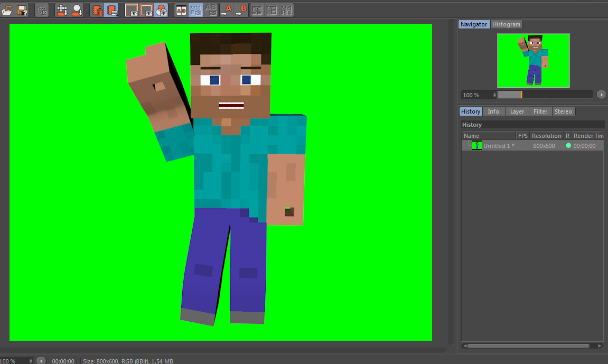The image size is (608, 364).
Task: Click the green render status dot
Action: tap(568, 146)
